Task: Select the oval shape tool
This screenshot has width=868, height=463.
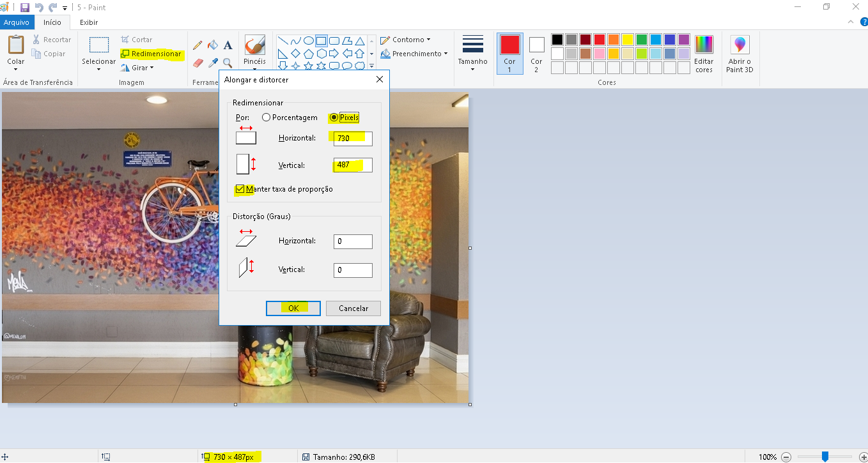Action: 307,40
